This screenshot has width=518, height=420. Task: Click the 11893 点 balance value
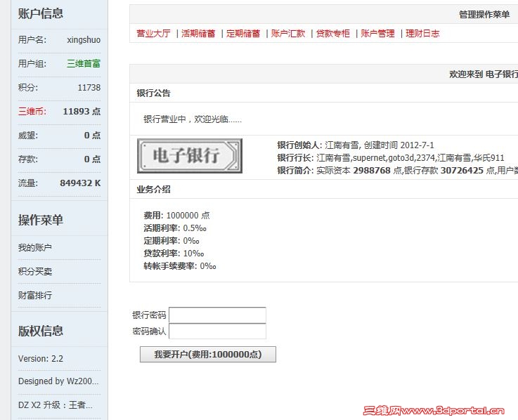pos(82,111)
